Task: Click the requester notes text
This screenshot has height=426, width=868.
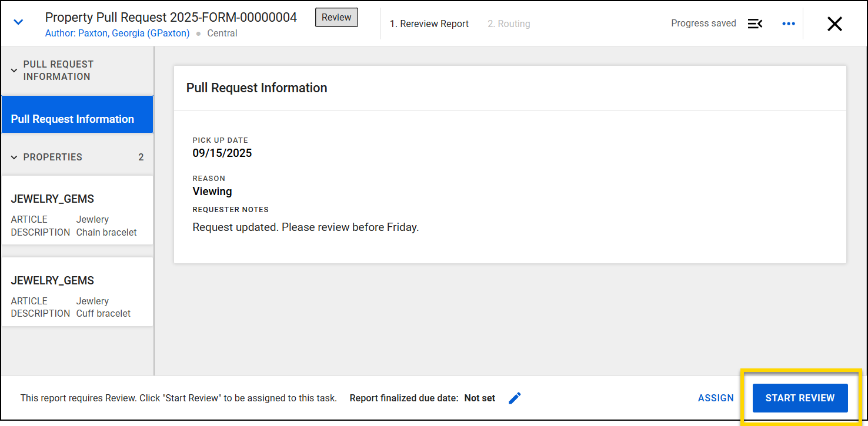Action: pyautogui.click(x=306, y=227)
